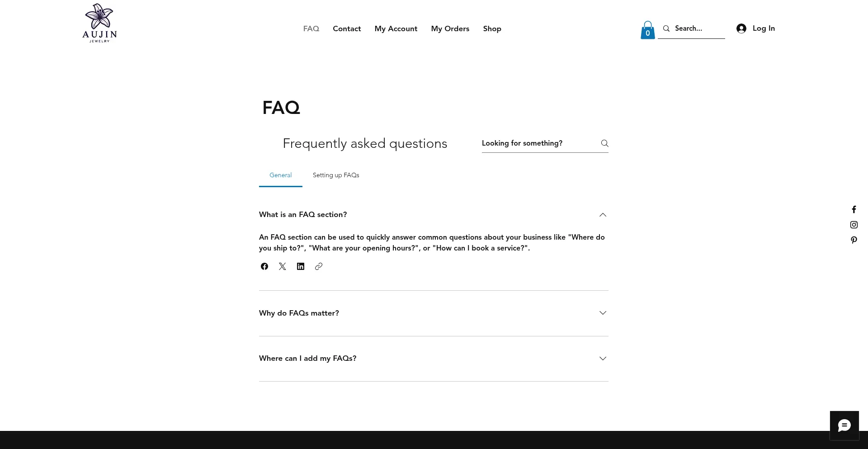This screenshot has width=868, height=449.
Task: Expand "Why do FAQs matter?"
Action: [434, 313]
